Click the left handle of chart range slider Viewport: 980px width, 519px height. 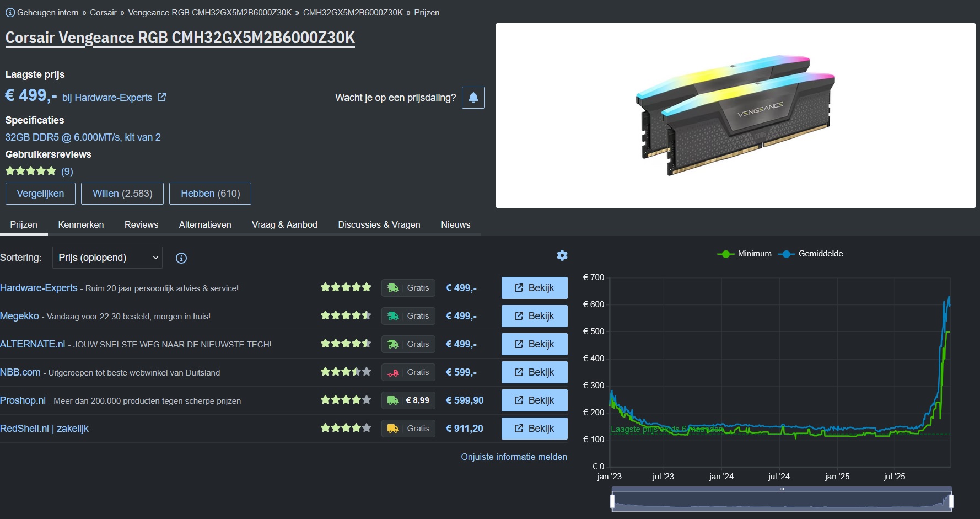coord(612,501)
